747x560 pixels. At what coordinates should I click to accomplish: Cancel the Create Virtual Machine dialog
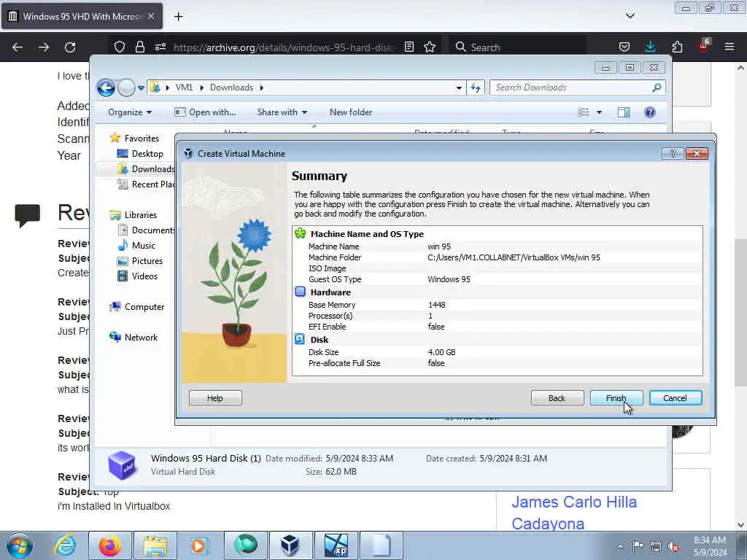click(x=675, y=397)
